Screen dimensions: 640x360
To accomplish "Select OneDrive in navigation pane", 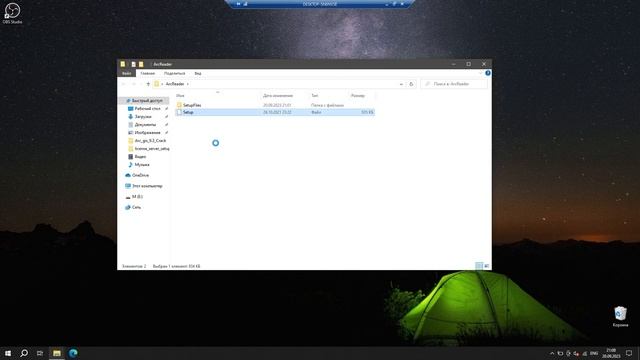I will point(140,176).
